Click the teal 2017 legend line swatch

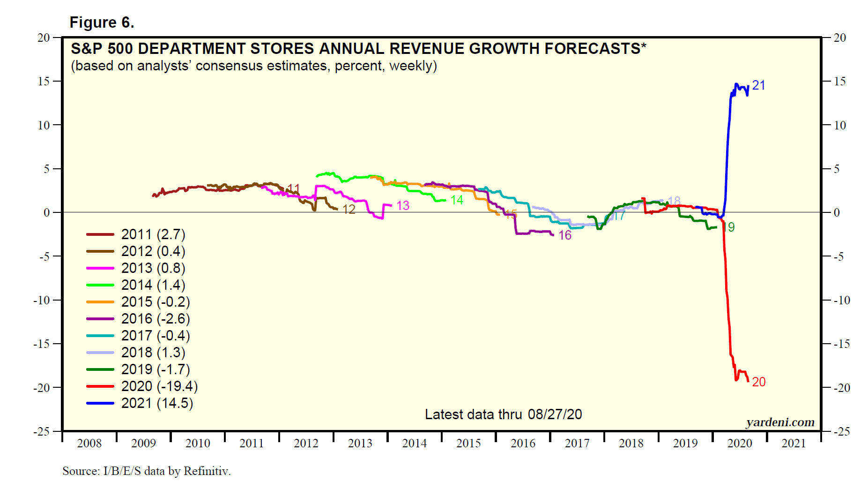[100, 336]
